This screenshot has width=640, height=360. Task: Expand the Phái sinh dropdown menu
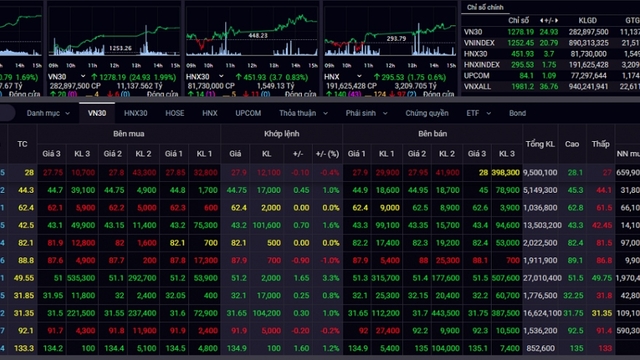pos(366,113)
